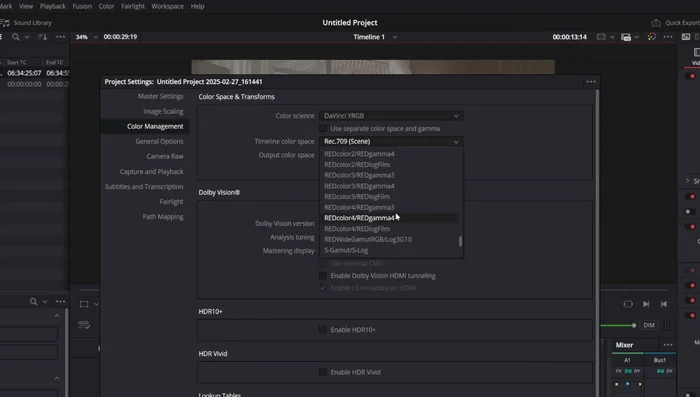Toggle Enable HDR Vivid checkbox

(x=323, y=372)
